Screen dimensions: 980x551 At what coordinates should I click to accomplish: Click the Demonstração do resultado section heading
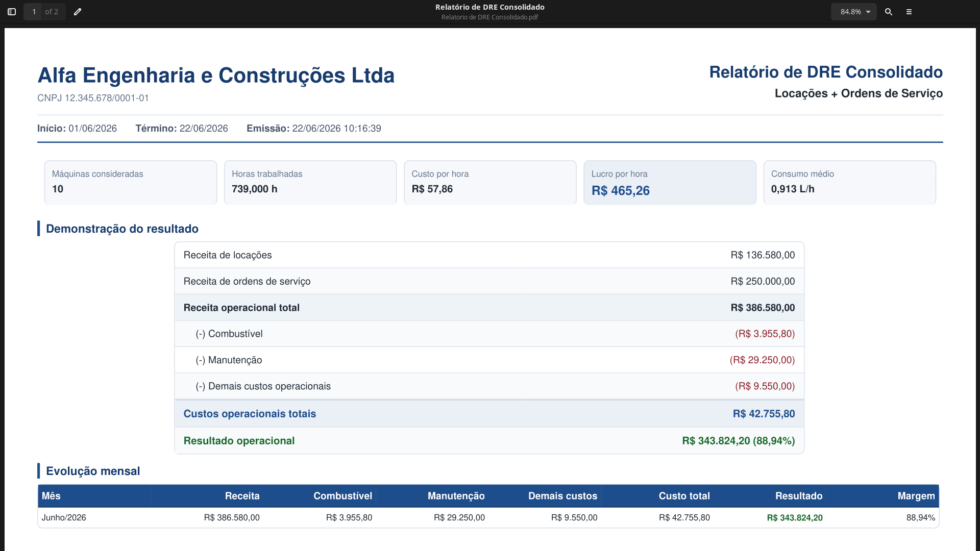click(122, 229)
